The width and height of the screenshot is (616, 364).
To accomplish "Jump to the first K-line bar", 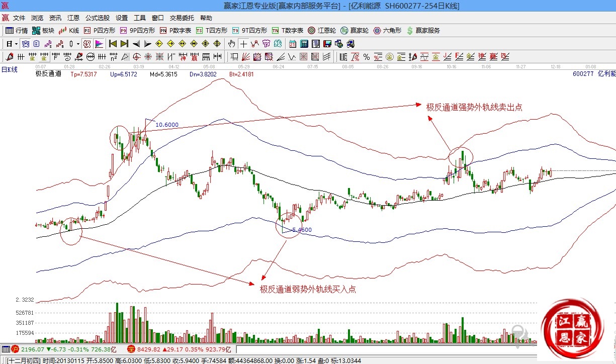I will click(113, 44).
